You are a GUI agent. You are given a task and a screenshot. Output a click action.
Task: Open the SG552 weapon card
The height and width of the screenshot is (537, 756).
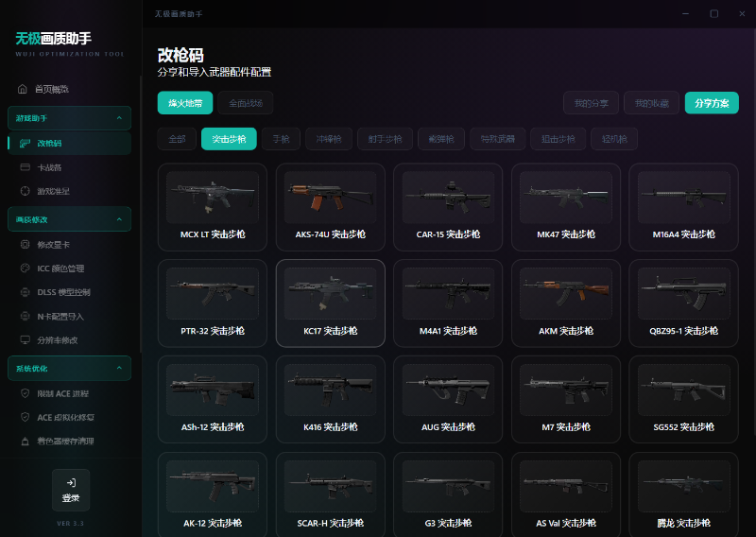coord(683,400)
